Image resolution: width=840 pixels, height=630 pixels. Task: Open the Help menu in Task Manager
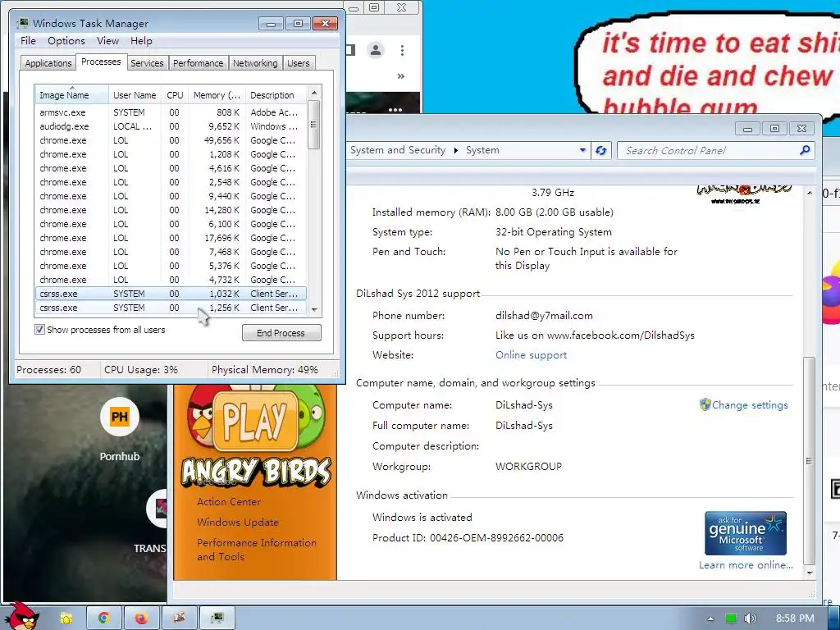tap(141, 41)
